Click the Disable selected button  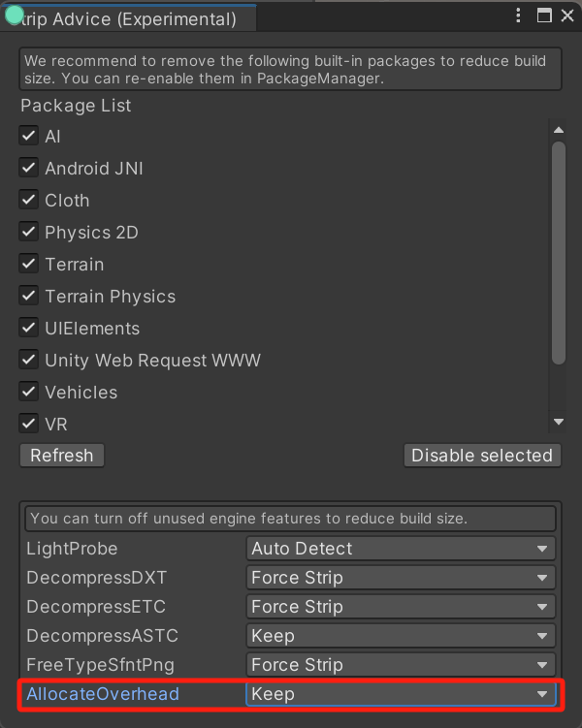(482, 456)
